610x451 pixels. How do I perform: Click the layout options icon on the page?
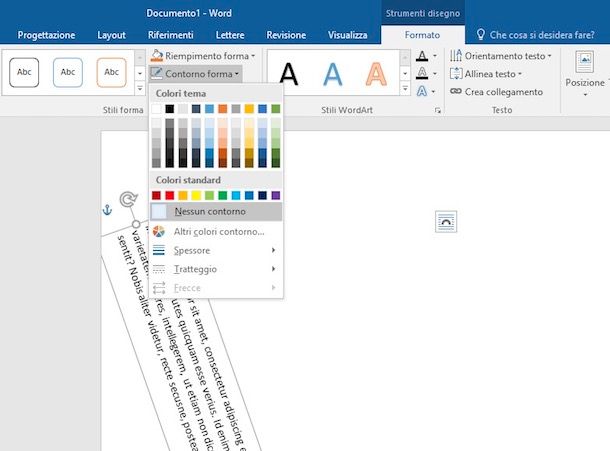(x=446, y=222)
